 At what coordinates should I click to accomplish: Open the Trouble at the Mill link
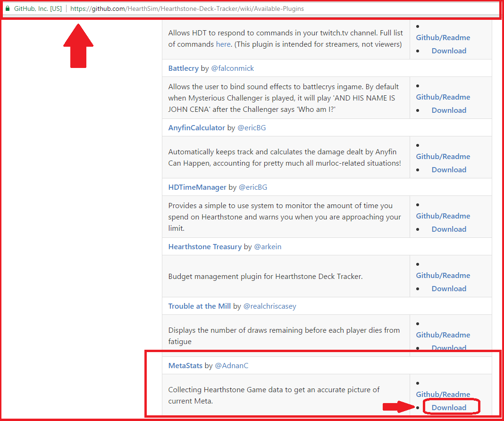click(199, 306)
